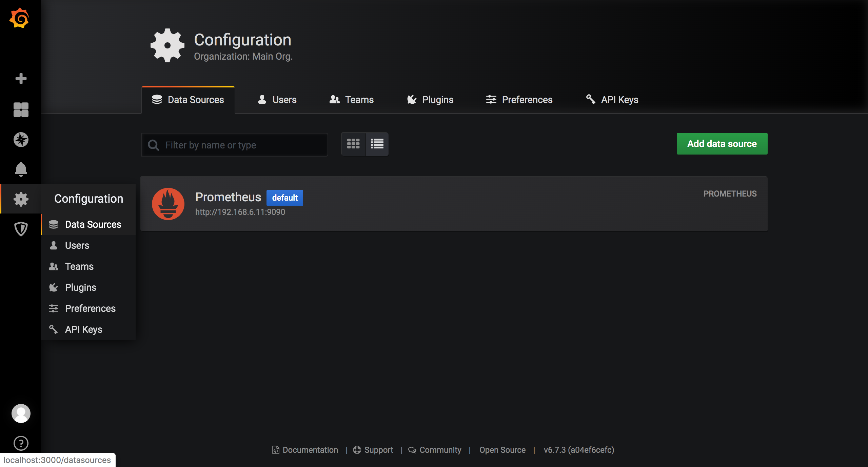Click the User profile avatar icon
The image size is (868, 467).
coord(21,413)
